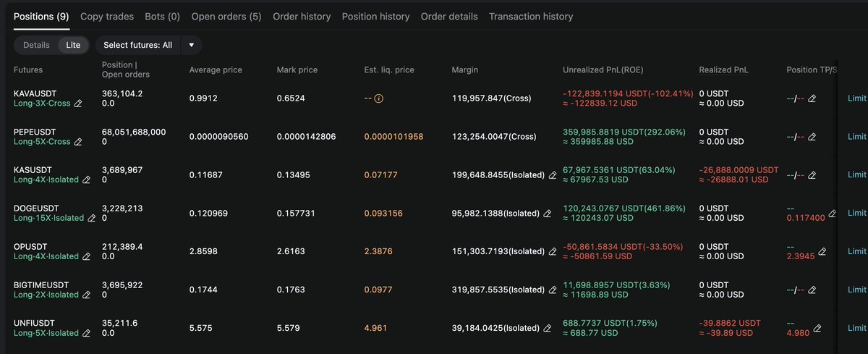The width and height of the screenshot is (868, 354).
Task: Click Limit close for DOGEUSDT
Action: [857, 213]
